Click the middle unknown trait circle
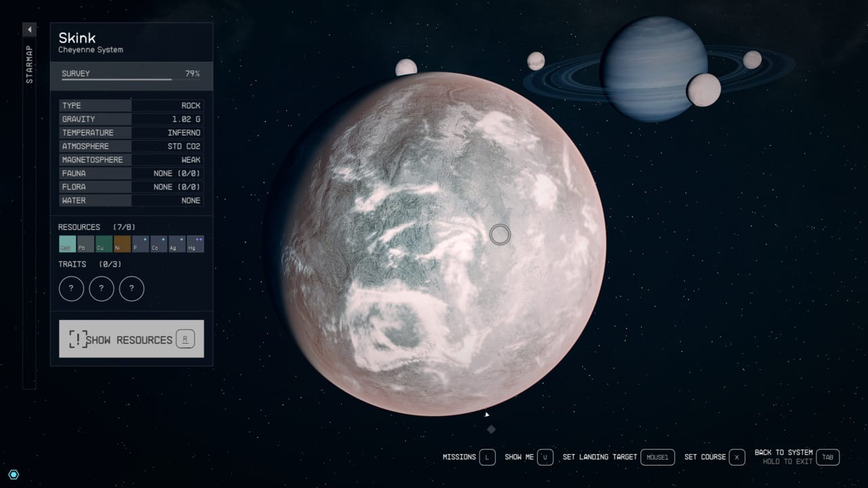The image size is (868, 488). pos(102,289)
